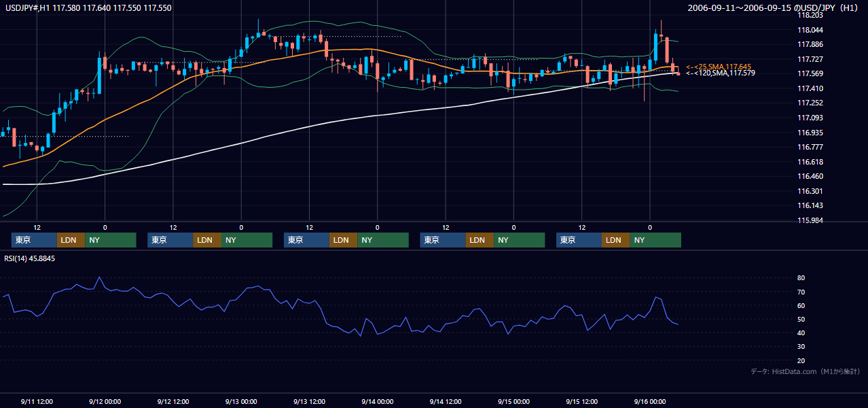Click RSI scale value 80

(x=801, y=278)
